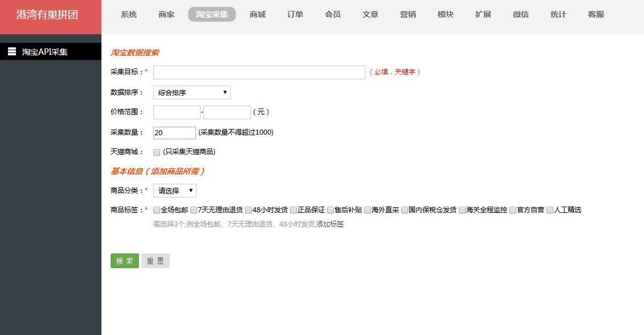Screen dimensions: 644x335
Task: Click the red （必填，关键字） hint text
Action: (x=395, y=72)
